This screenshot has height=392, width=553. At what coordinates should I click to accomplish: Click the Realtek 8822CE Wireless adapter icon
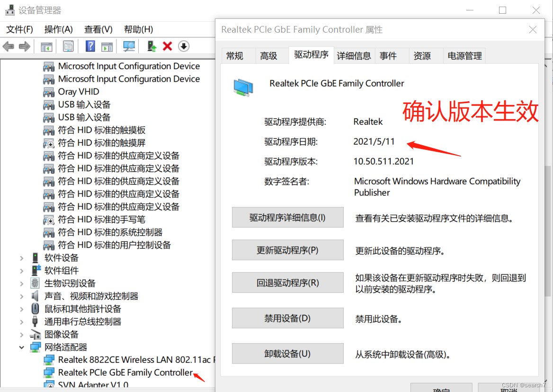[49, 360]
